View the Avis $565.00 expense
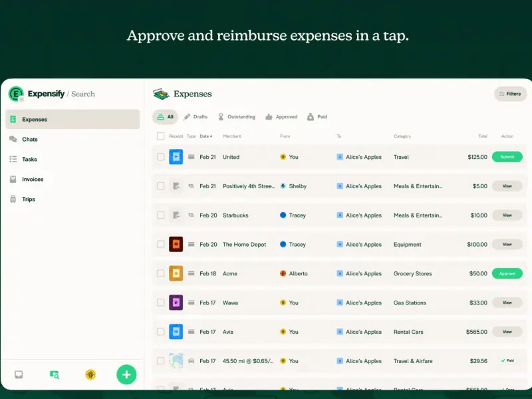This screenshot has width=532, height=399. coord(507,332)
